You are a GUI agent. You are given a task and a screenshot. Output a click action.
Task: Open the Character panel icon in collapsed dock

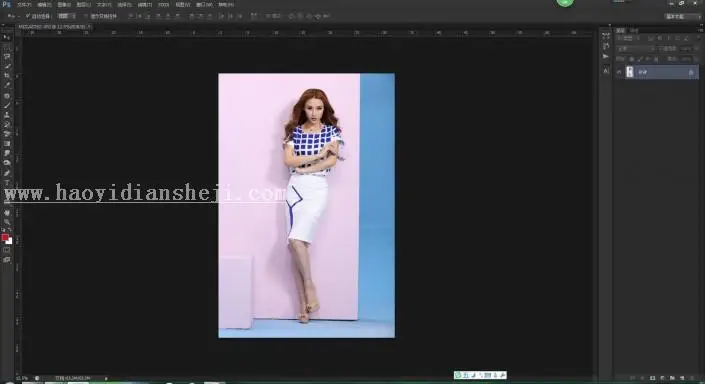coord(606,71)
